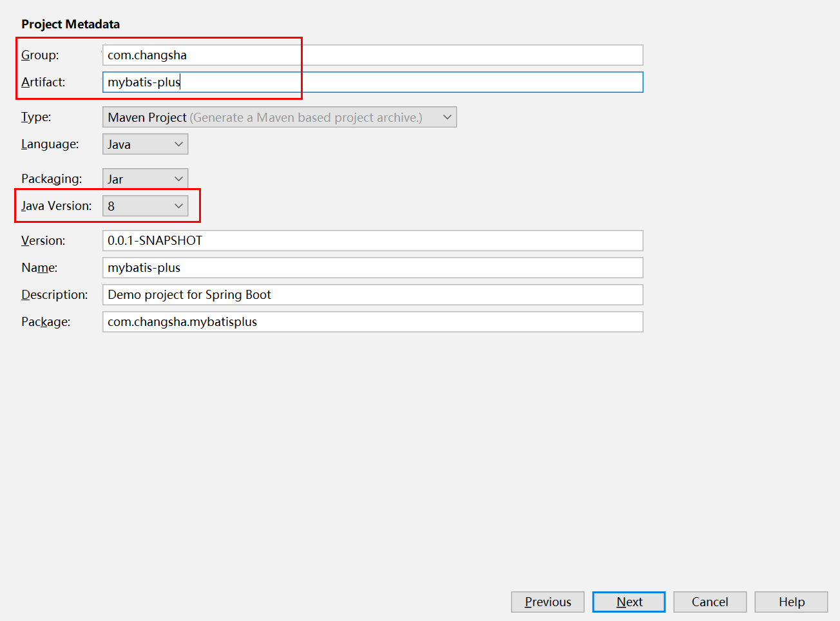This screenshot has width=840, height=621.
Task: Proceed with the Next button
Action: click(629, 602)
